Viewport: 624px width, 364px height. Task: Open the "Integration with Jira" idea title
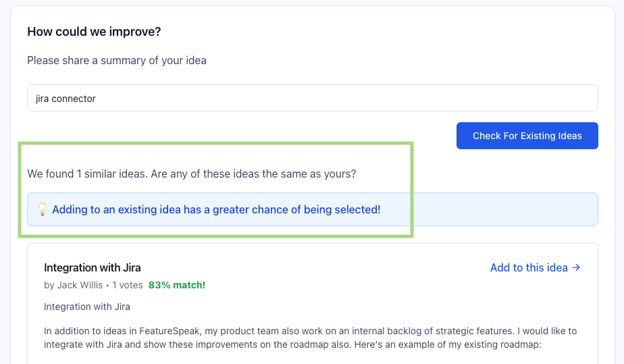[93, 267]
